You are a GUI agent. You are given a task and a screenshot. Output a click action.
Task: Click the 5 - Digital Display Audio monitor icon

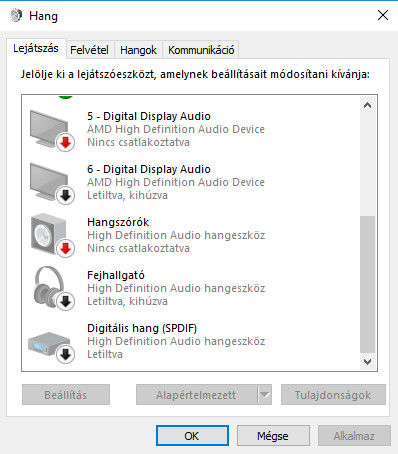[x=52, y=131]
